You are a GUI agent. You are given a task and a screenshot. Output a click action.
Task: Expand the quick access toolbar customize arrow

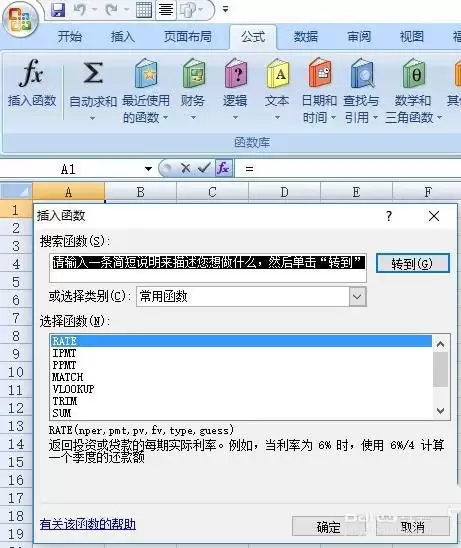[x=225, y=9]
